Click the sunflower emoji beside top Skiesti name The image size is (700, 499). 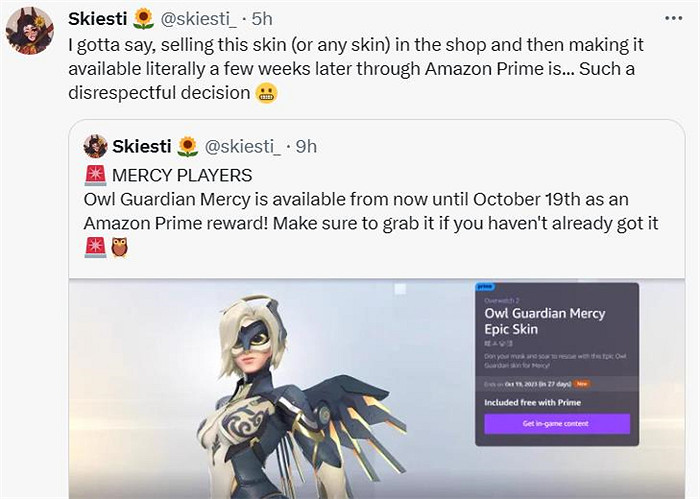click(x=143, y=19)
